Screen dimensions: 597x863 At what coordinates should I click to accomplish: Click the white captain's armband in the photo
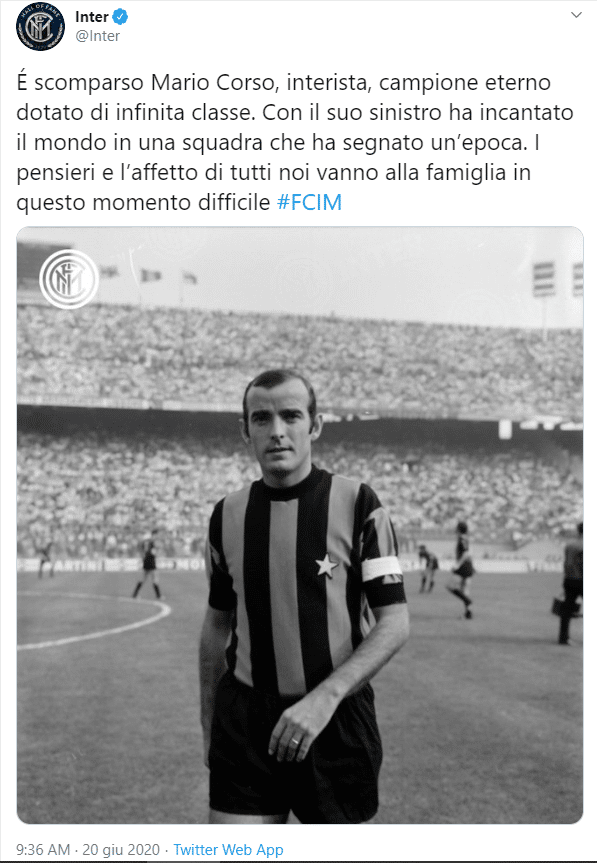click(382, 568)
